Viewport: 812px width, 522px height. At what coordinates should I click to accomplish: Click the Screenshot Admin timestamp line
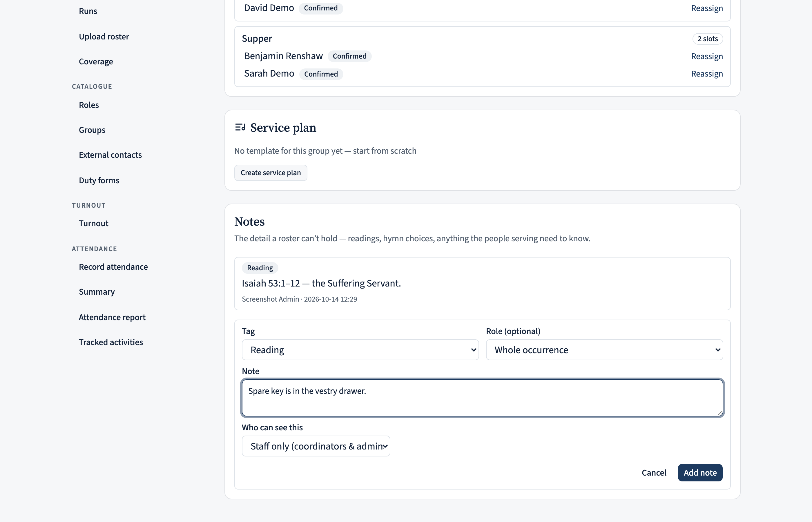[299, 299]
